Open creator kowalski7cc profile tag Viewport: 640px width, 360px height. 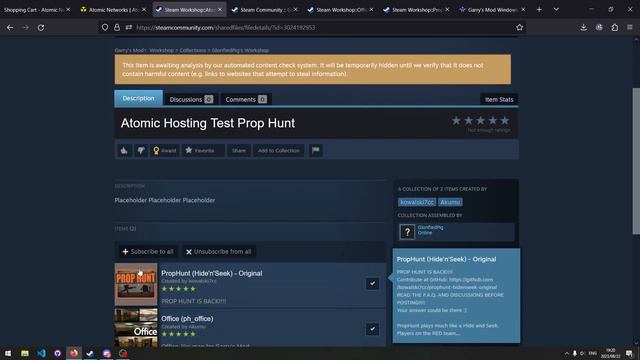tap(416, 202)
